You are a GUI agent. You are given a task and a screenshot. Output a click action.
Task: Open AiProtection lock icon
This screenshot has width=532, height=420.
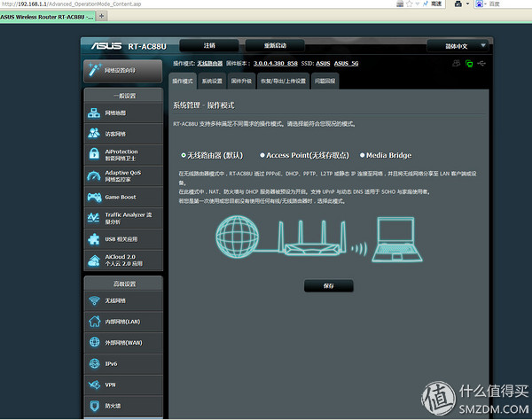click(94, 154)
